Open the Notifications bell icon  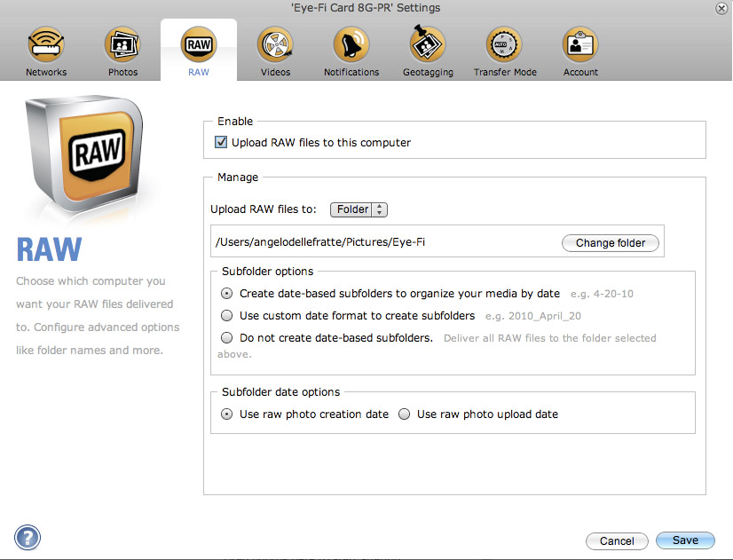coord(351,44)
